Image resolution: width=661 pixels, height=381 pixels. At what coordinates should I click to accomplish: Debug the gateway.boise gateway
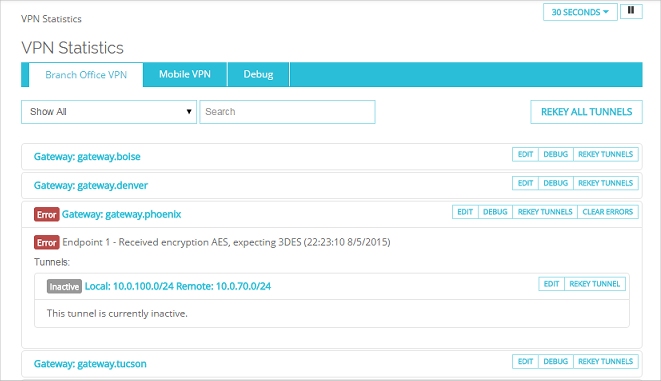pos(556,154)
